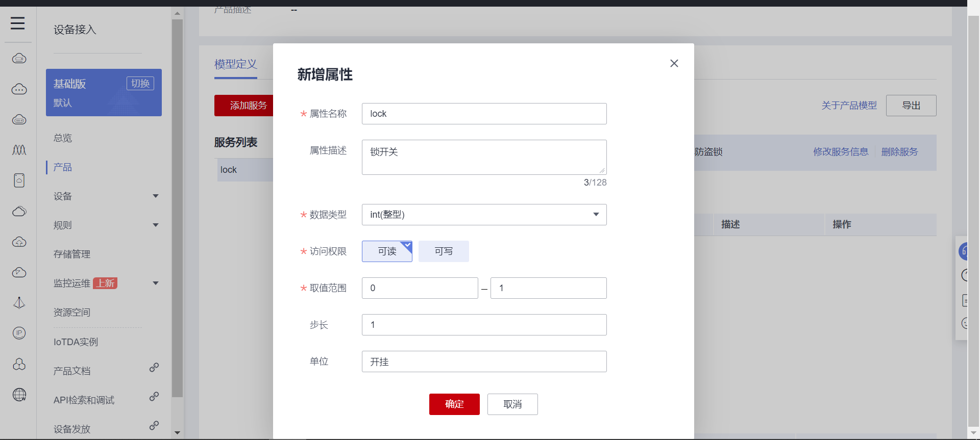Click the red 添加服务 button
The image size is (980, 440).
[x=244, y=106]
